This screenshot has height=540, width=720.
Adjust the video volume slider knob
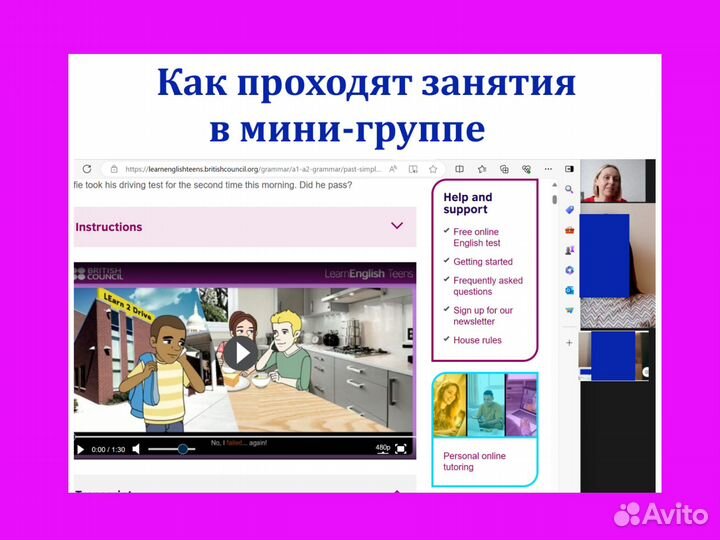coord(183,449)
